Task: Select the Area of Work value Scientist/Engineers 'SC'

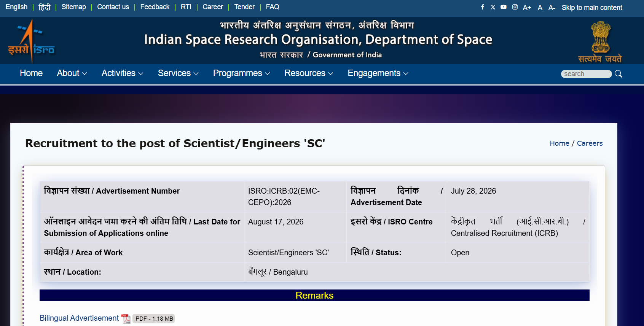Action: (x=289, y=253)
